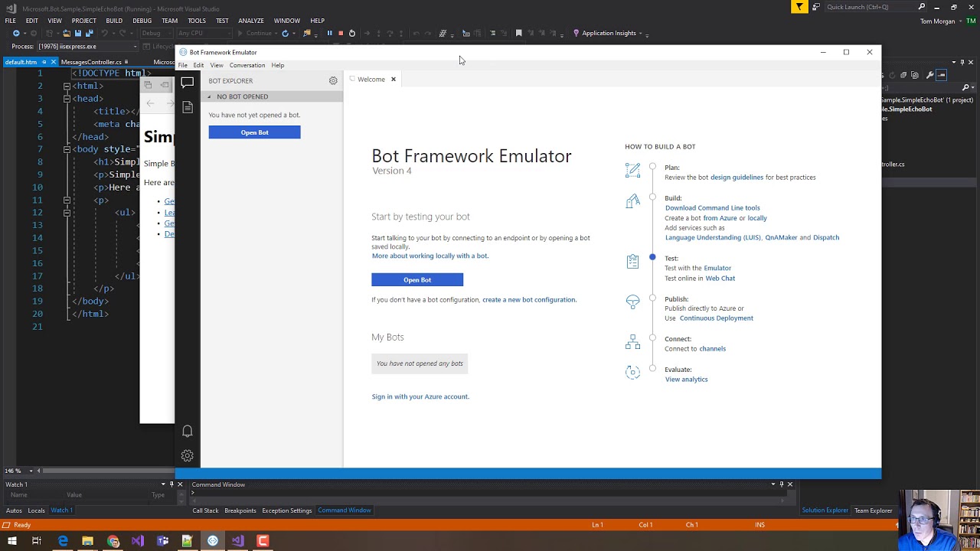
Task: Open Task View on the taskbar
Action: pyautogui.click(x=37, y=541)
